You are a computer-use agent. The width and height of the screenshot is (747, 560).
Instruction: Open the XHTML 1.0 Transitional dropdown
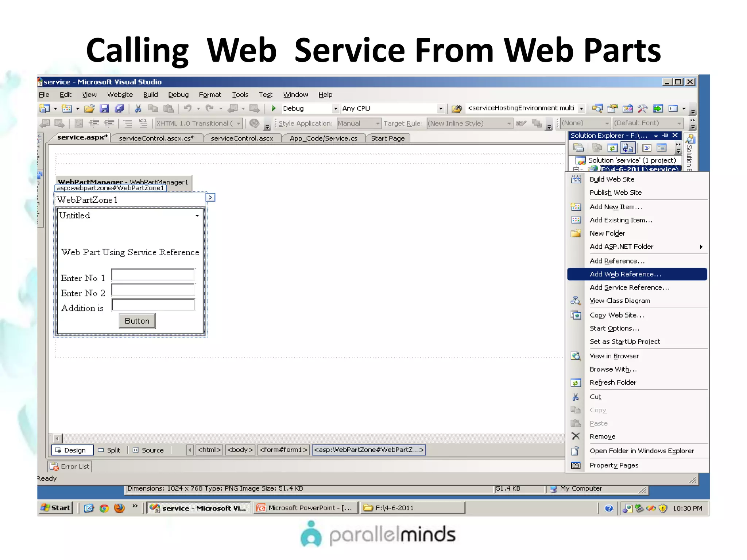pos(239,124)
